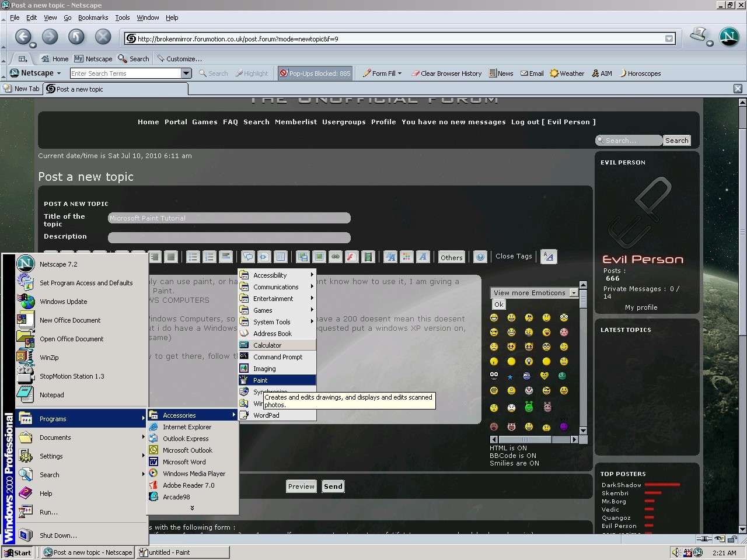Click the Flash insert editor icon
This screenshot has height=560, width=747.
click(x=351, y=257)
